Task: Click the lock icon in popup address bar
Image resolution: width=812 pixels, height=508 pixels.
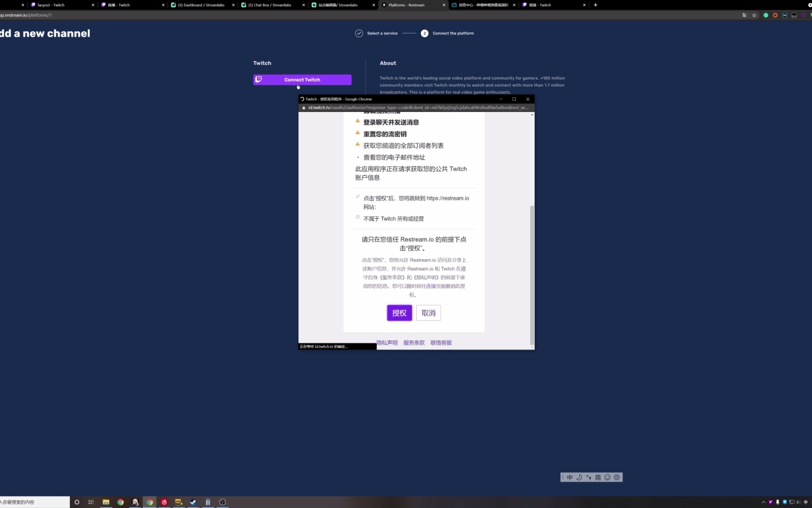Action: 304,107
